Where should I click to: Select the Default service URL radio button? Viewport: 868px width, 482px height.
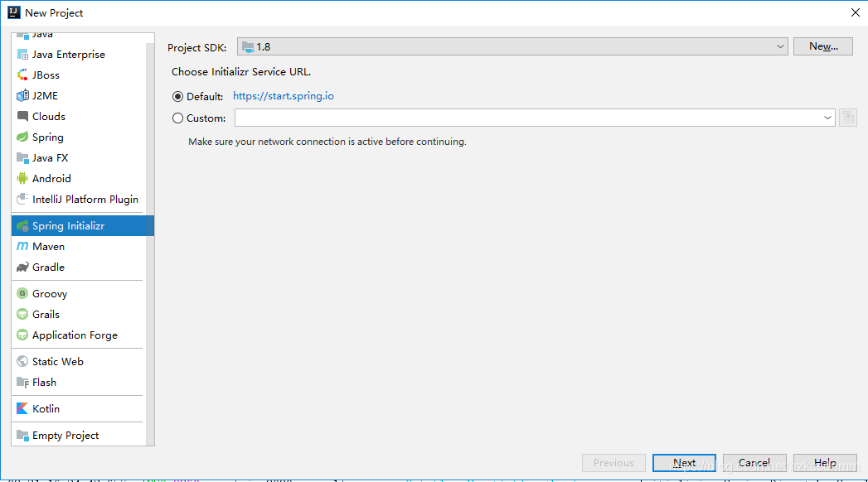(177, 97)
